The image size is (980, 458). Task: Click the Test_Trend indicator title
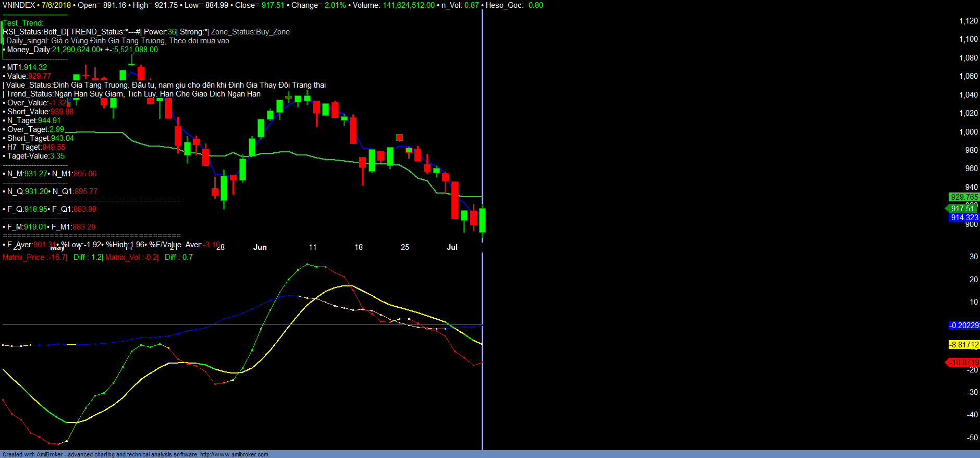click(23, 23)
